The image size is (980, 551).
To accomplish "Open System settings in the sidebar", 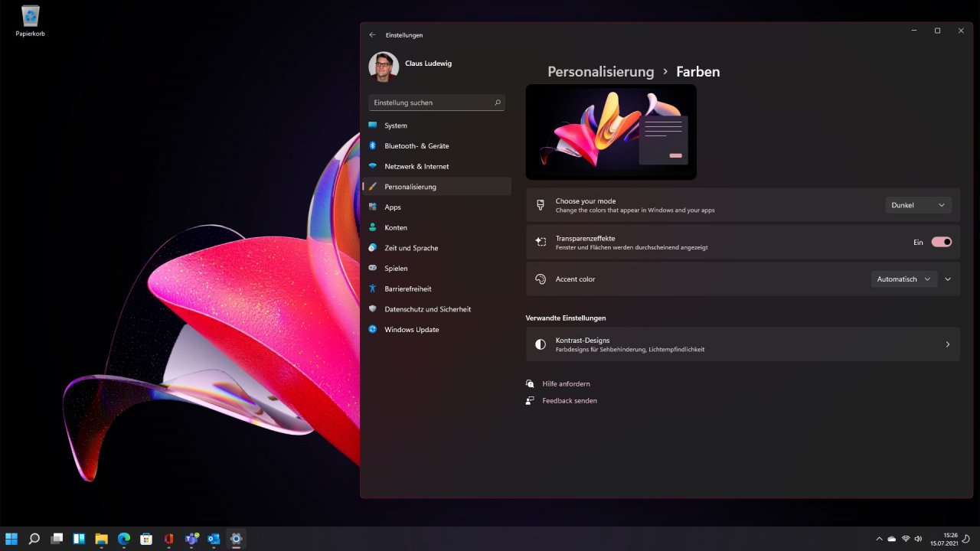I will [x=439, y=126].
